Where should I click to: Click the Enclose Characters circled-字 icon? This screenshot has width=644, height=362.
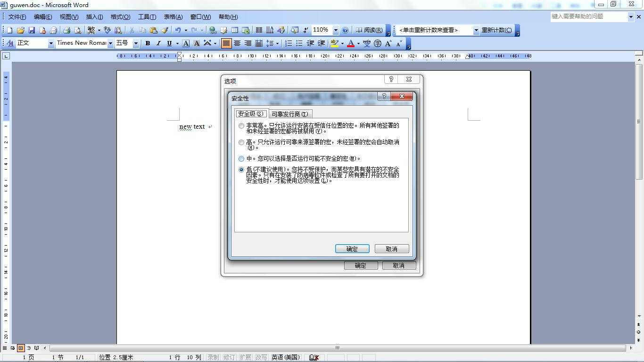378,43
